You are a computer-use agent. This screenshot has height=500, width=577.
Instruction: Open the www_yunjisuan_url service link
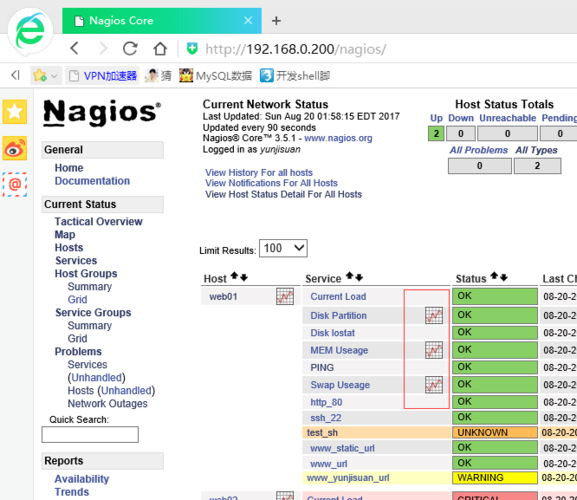point(348,478)
